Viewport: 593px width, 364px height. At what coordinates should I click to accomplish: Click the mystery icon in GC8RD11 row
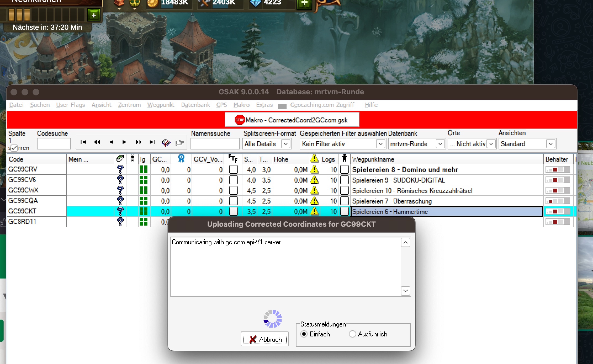pyautogui.click(x=120, y=222)
